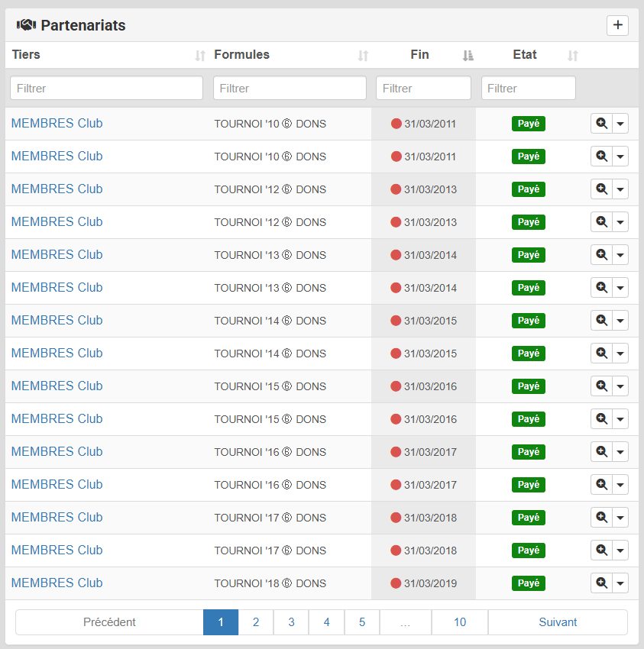Sort by Formules using its sort arrows
Image resolution: width=644 pixels, height=649 pixels.
pos(364,55)
